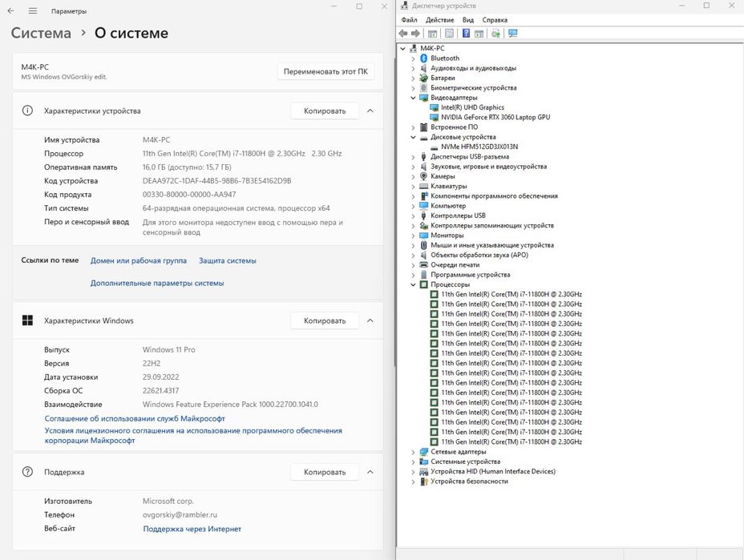Open Соглашение об использовании служб Майкрософт
The image size is (744, 560).
pyautogui.click(x=135, y=419)
